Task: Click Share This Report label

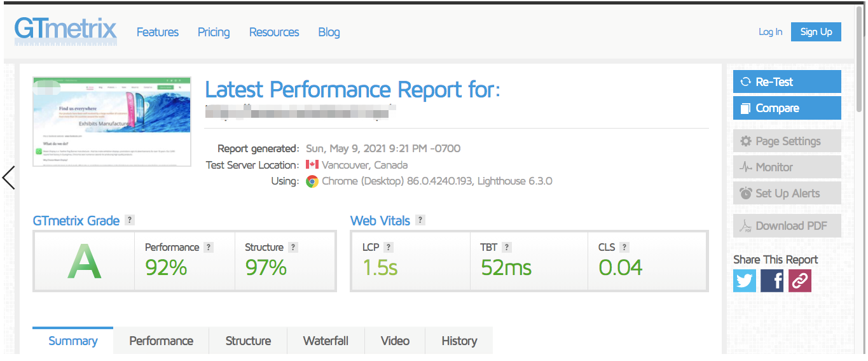Action: (x=775, y=260)
